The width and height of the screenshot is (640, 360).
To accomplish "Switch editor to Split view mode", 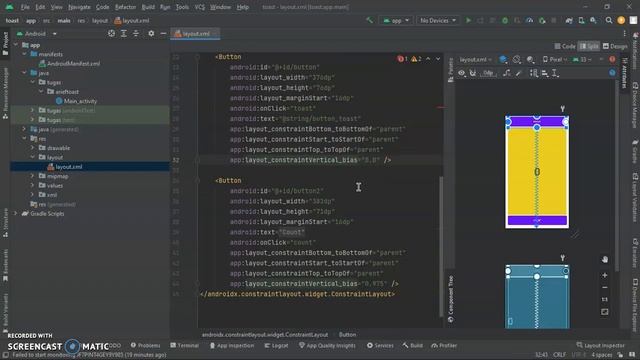I will tap(589, 46).
